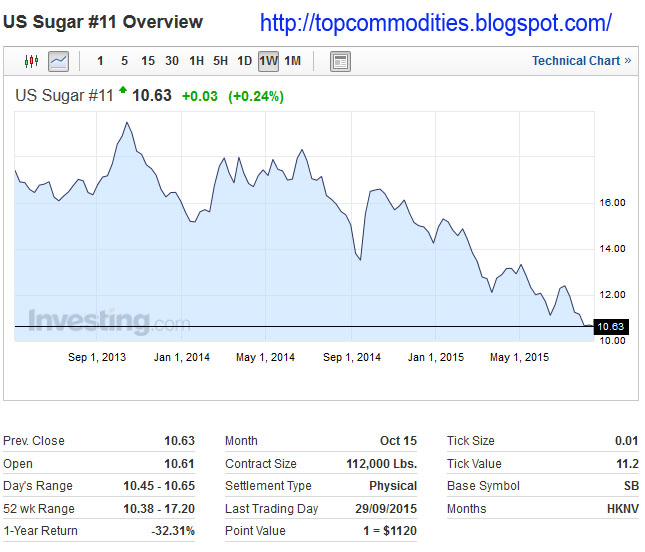Click the 'US Sugar #11 Overview' heading
Image resolution: width=645 pixels, height=552 pixels.
click(x=103, y=22)
